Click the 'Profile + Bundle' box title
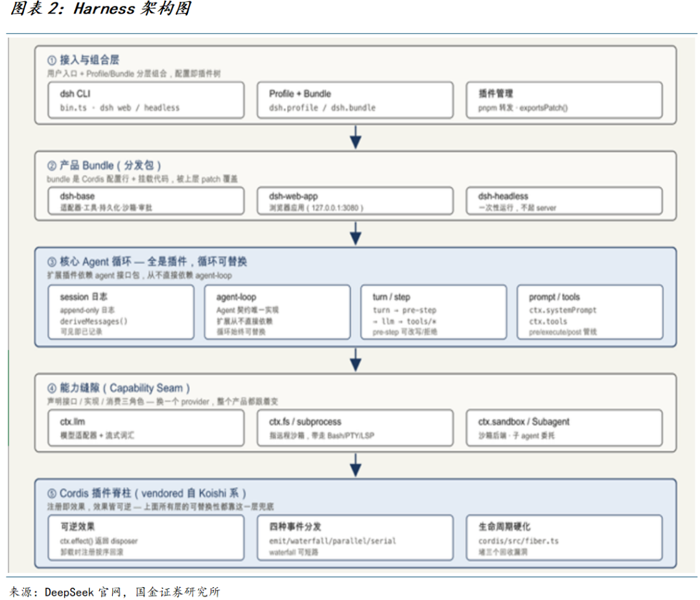 pos(300,94)
